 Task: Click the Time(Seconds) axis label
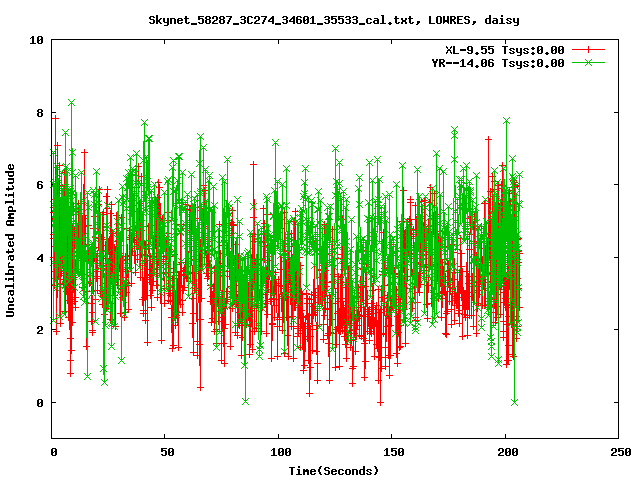pos(334,471)
